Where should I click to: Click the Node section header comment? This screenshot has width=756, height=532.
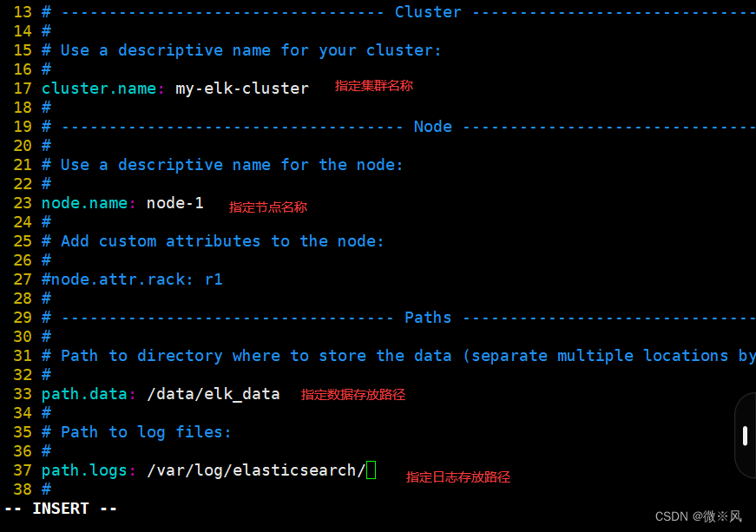click(432, 127)
